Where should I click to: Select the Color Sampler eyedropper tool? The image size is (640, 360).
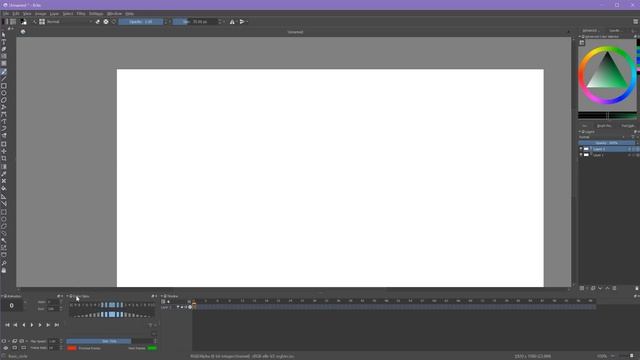point(4,174)
